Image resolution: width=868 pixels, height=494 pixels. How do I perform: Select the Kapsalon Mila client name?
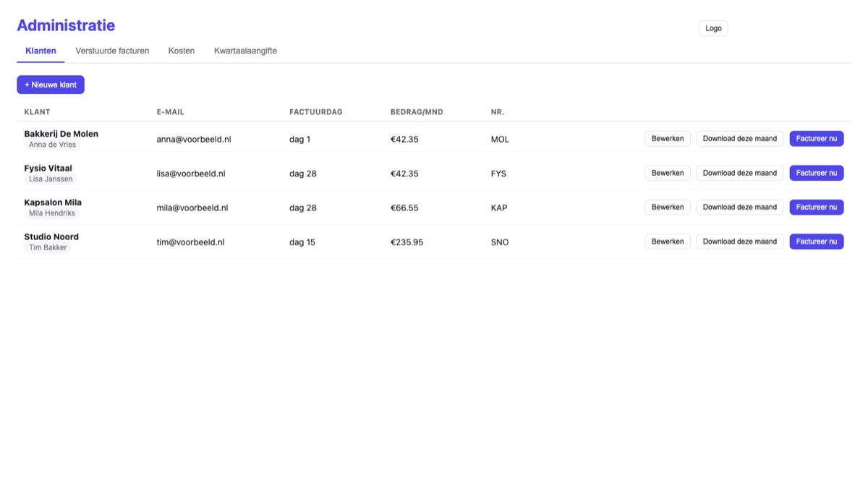53,203
